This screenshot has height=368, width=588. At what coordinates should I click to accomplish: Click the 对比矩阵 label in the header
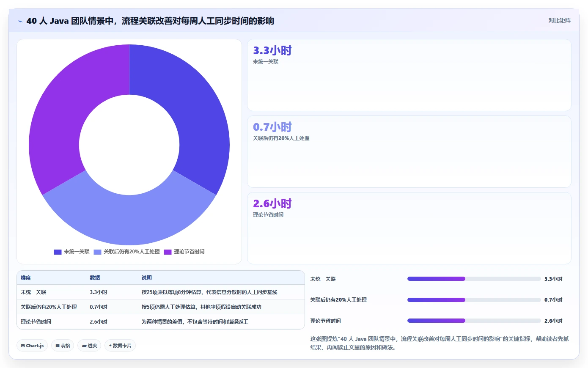click(559, 20)
